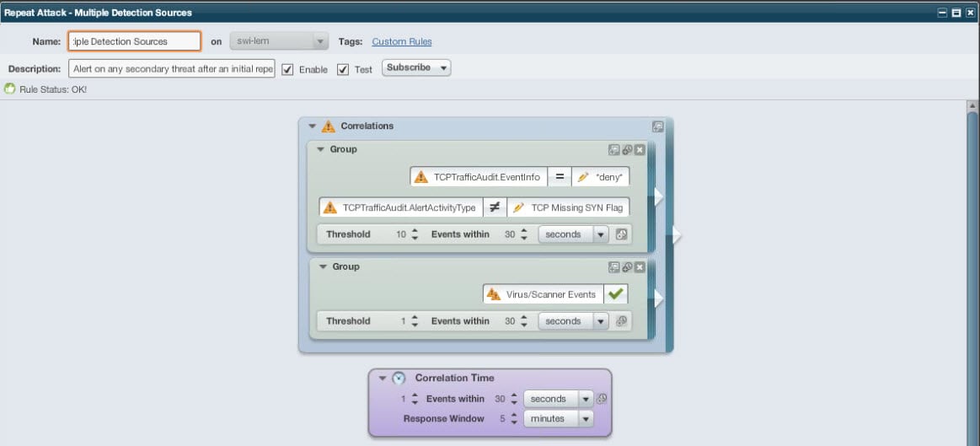Click add-nested-group icon in second Group header
Screen dimensions: 980x446
pos(614,267)
